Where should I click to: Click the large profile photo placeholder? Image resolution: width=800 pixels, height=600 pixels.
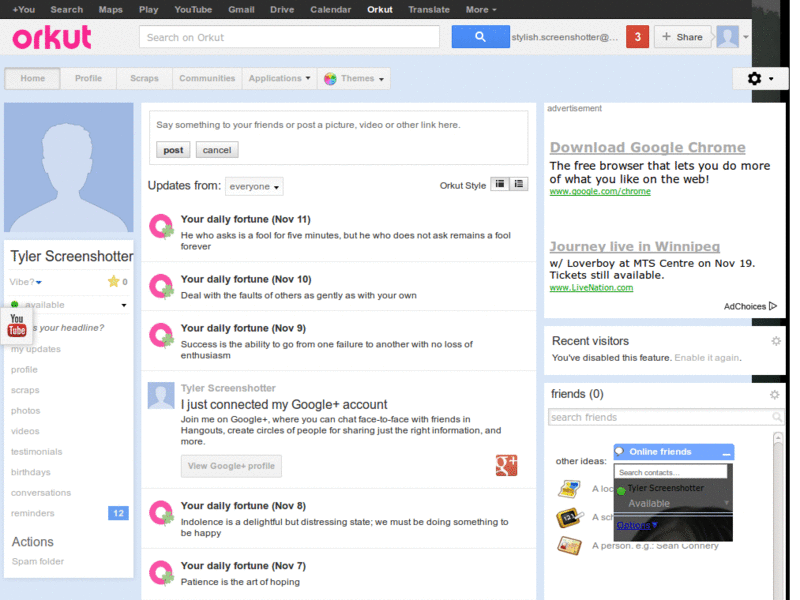[x=68, y=167]
